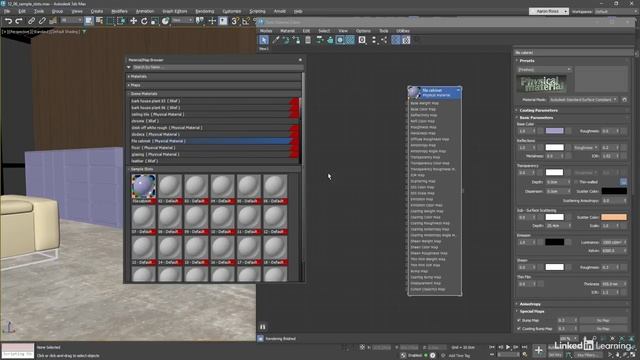Screen dimensions: 640x360
Task: Click the Bump Map 'No Map' button
Action: [603, 320]
